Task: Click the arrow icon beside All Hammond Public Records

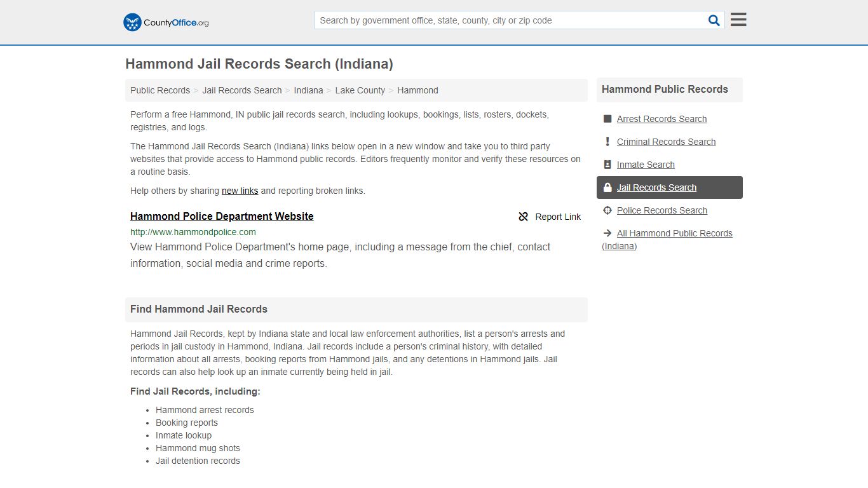Action: [x=607, y=233]
